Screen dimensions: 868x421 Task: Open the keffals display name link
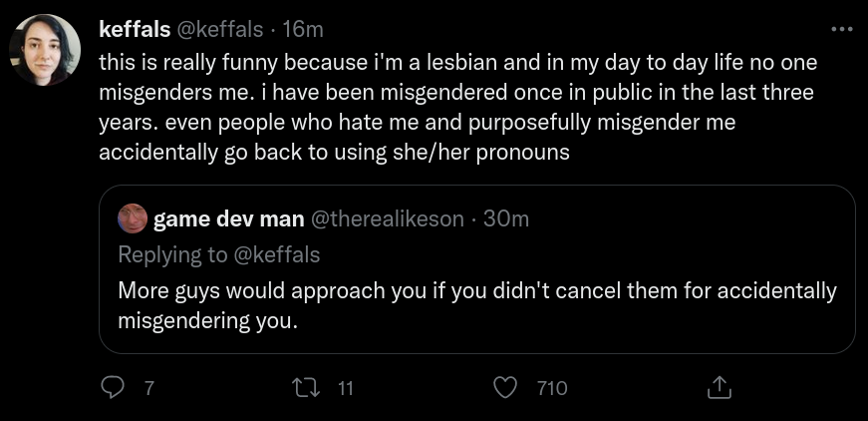pyautogui.click(x=135, y=29)
